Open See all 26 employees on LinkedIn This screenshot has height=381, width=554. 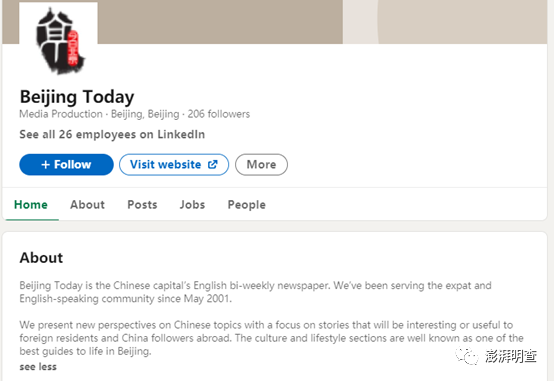coord(112,134)
